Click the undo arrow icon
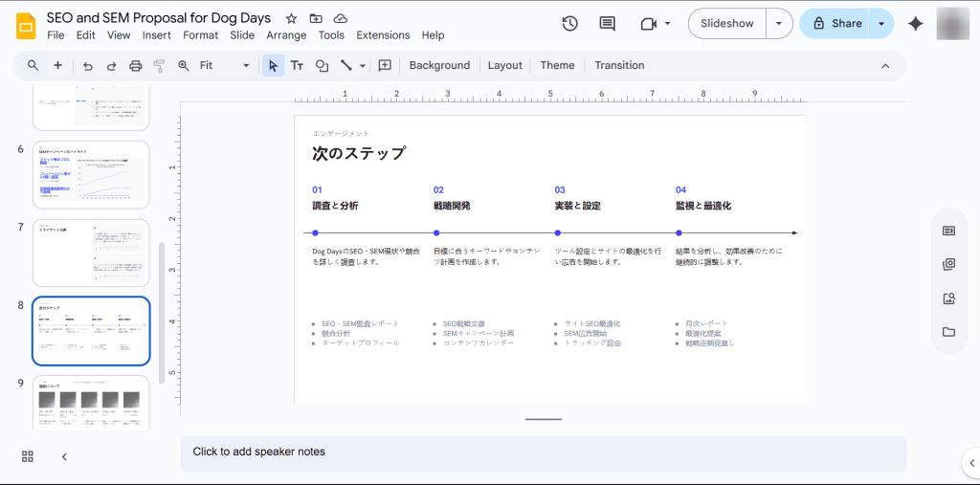Screen dimensions: 980x485 click(x=88, y=65)
